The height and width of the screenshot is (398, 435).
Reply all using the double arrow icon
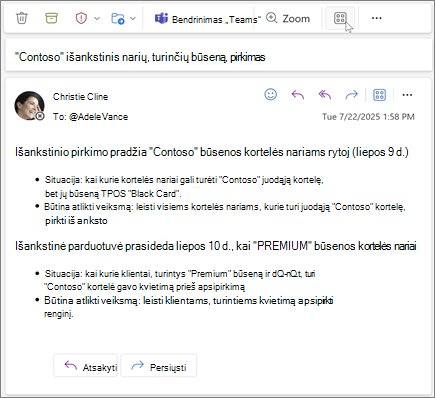click(325, 95)
